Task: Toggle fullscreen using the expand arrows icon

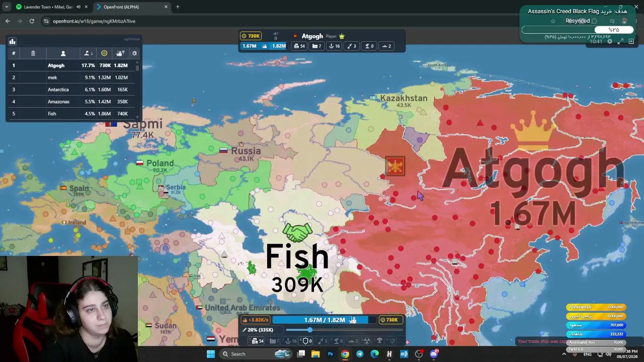Action: coord(620,41)
